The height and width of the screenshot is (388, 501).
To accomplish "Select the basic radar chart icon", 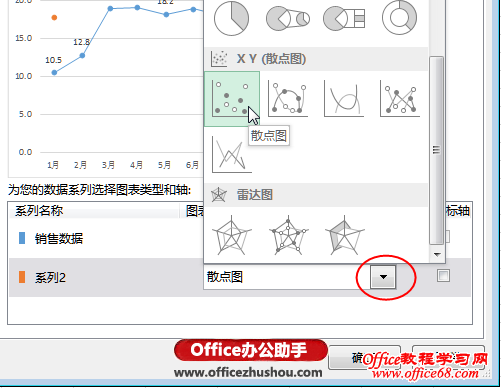I will 232,235.
